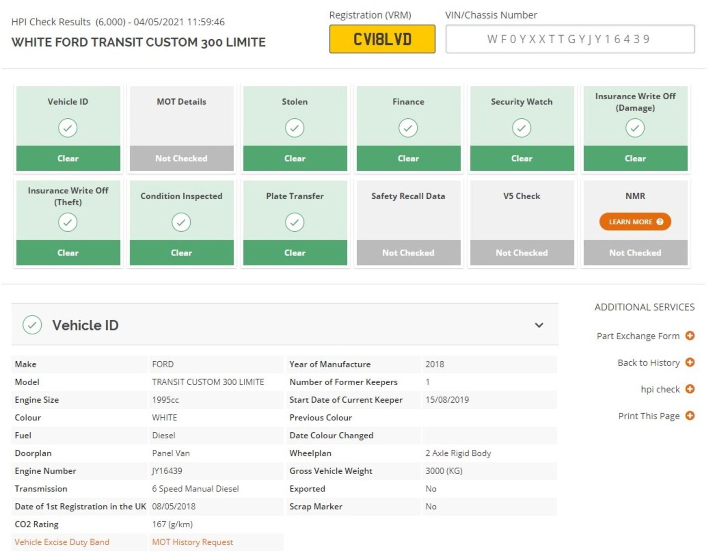Image resolution: width=728 pixels, height=560 pixels.
Task: Select TRANSIT CUSTOM 300 LIMITE model value
Action: (208, 382)
